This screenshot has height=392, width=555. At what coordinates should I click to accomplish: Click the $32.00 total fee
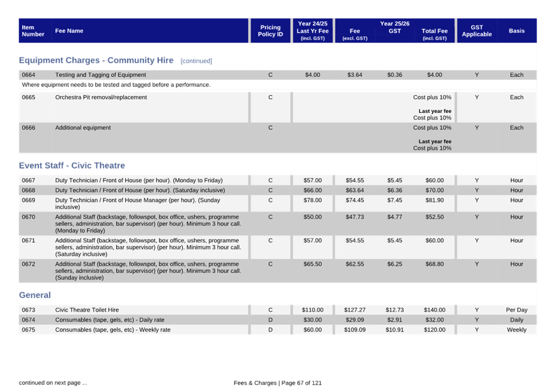tap(435, 320)
